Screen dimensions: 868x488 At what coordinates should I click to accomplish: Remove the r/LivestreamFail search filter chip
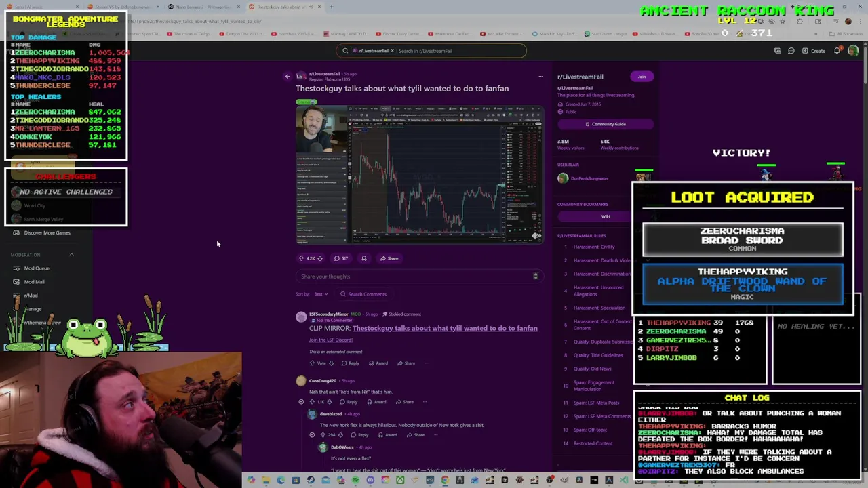(x=392, y=51)
